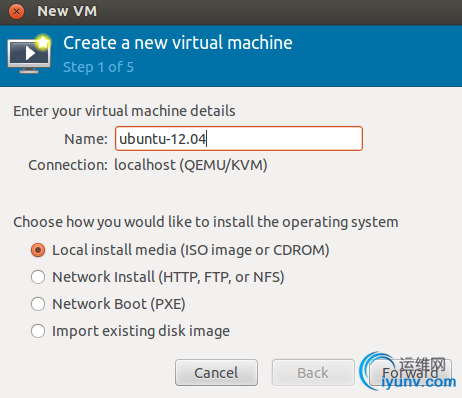Click the Name input field
Screen dimensions: 462x398
pos(239,139)
